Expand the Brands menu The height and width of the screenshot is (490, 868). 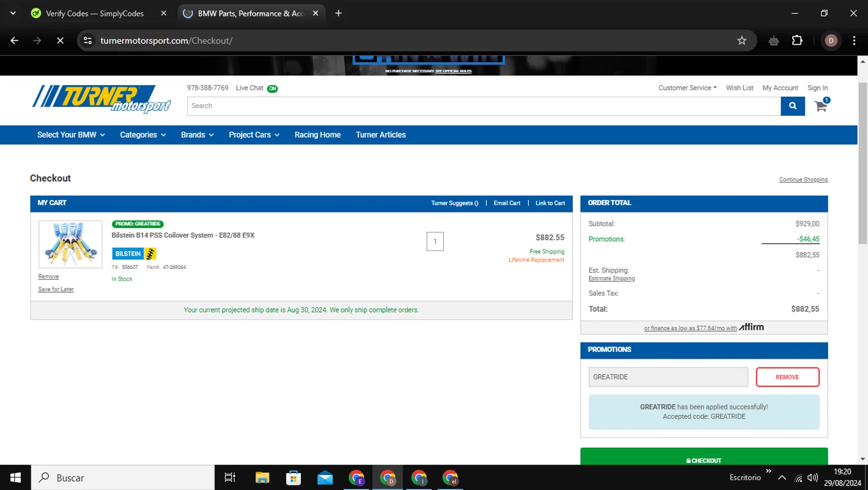point(197,135)
